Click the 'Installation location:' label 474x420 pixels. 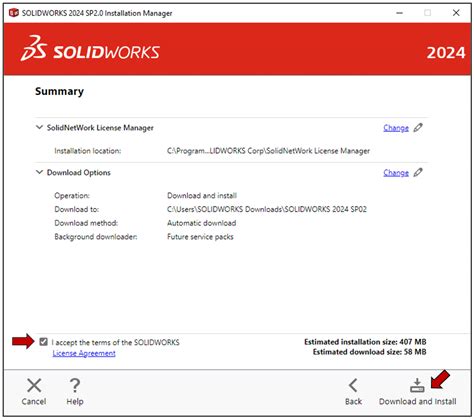coord(88,151)
